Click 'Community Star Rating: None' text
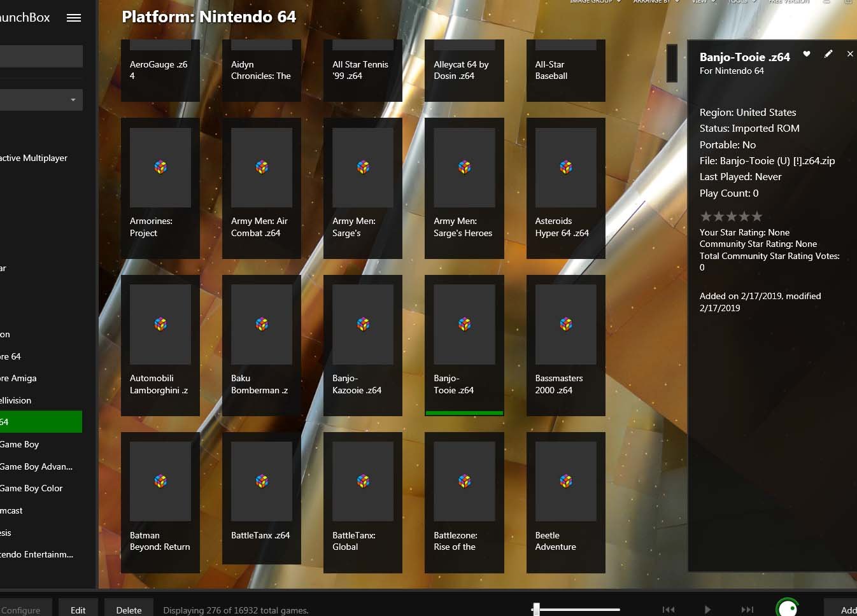857x616 pixels. pos(758,244)
